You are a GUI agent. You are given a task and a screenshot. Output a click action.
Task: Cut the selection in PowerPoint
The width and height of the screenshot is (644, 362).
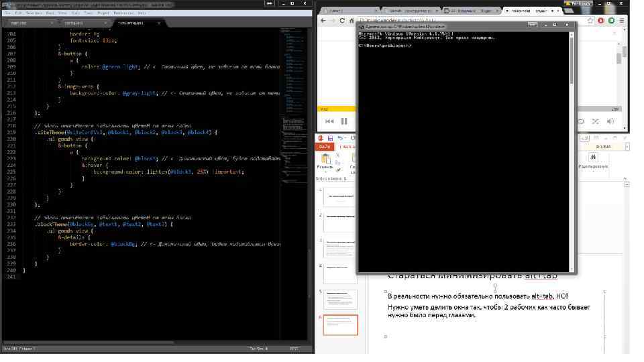[x=338, y=156]
